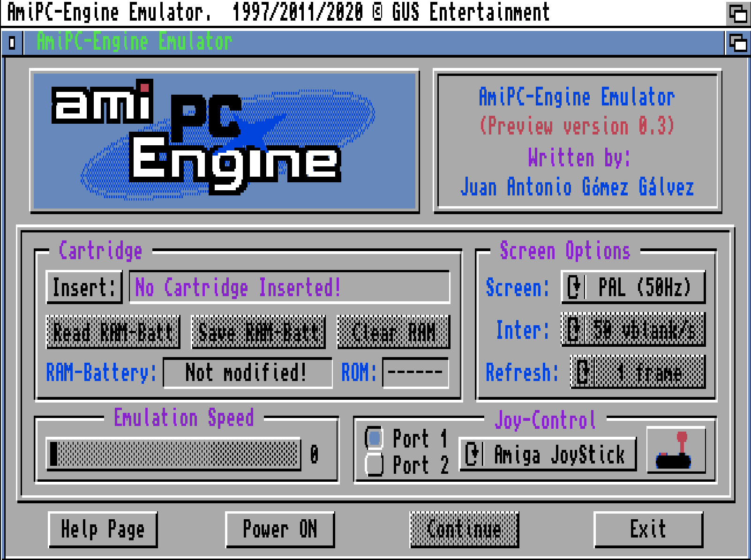The width and height of the screenshot is (751, 560).
Task: Click the Exit button
Action: tap(648, 530)
